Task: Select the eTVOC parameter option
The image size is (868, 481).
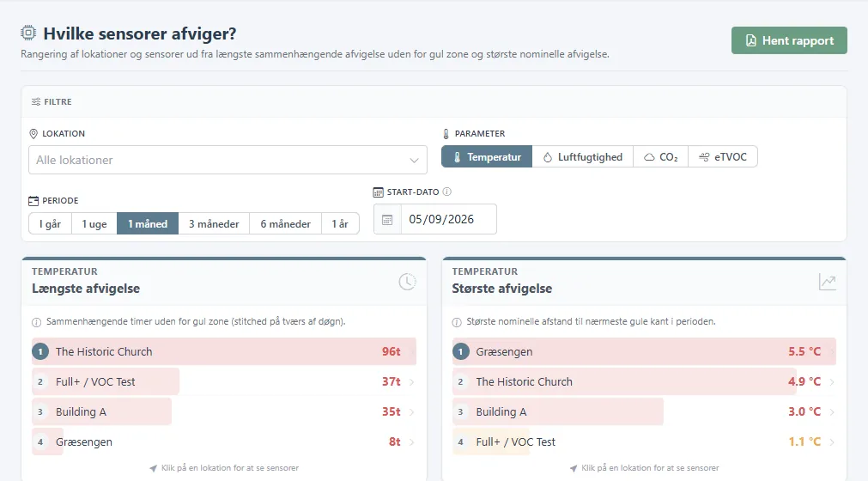Action: 722,156
